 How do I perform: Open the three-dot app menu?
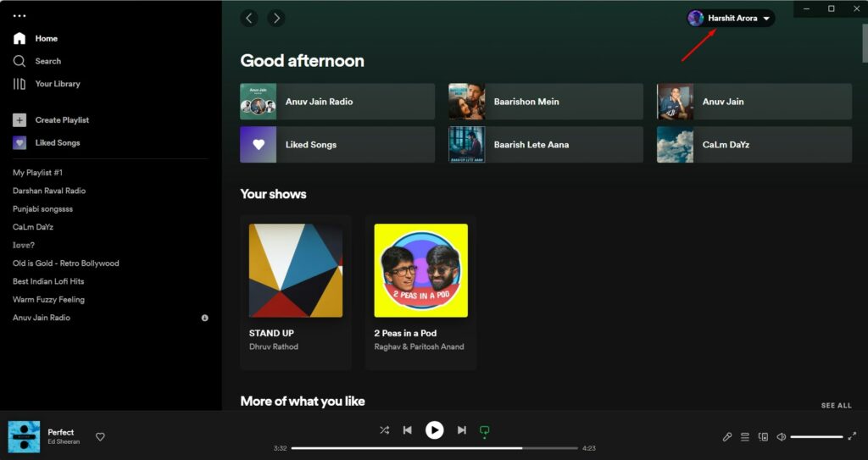point(19,16)
